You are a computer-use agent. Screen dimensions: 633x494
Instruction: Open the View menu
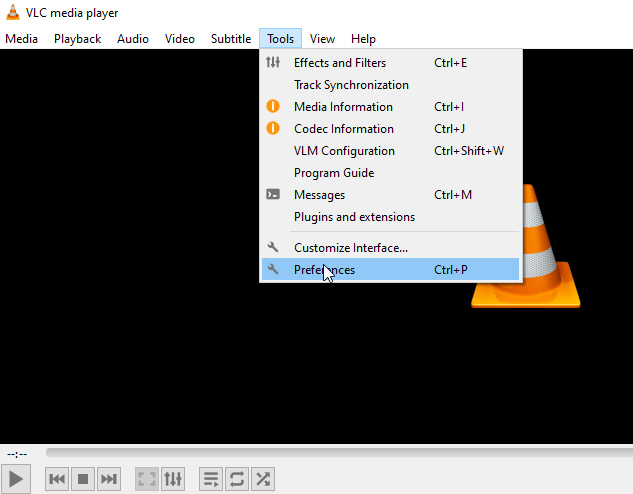click(322, 39)
